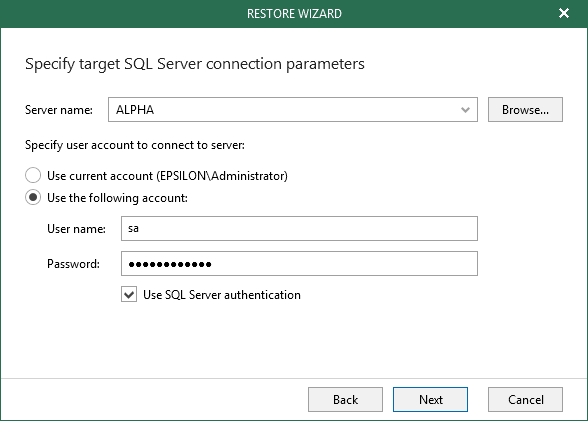Screen dimensions: 588x421
Task: Select the Use the following account radio
Action: tap(33, 197)
